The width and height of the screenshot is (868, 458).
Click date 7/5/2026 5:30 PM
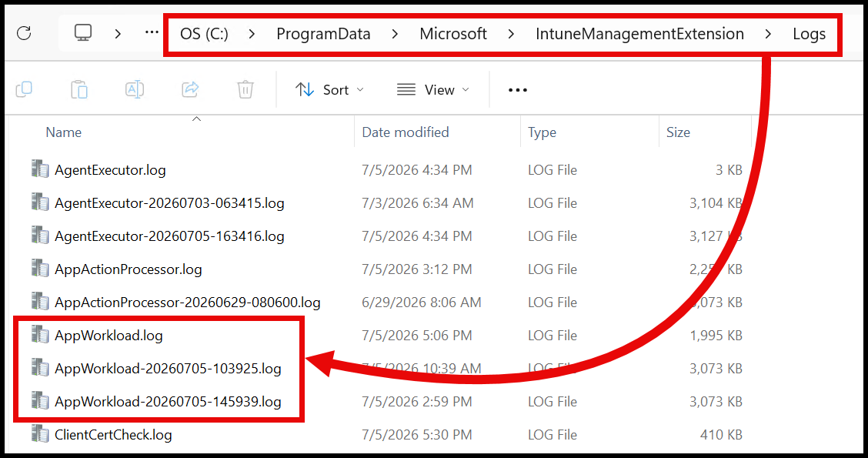coord(417,436)
